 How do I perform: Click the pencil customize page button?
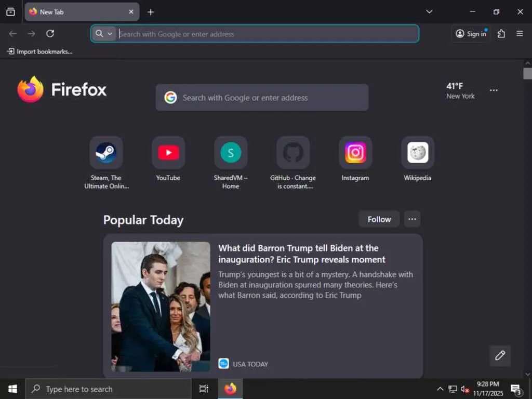click(x=500, y=355)
